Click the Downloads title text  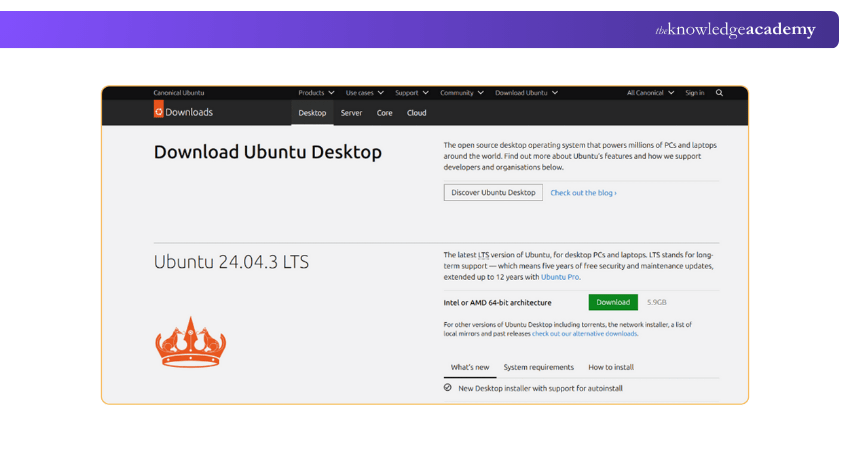point(189,112)
